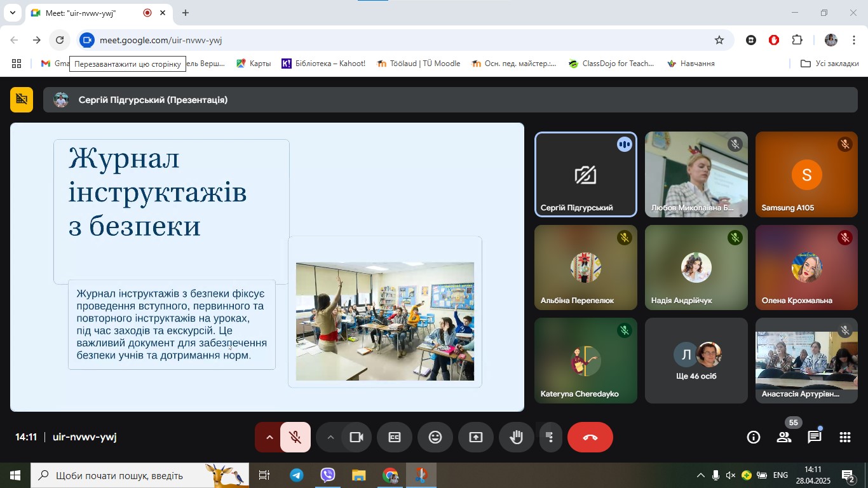The height and width of the screenshot is (488, 868).
Task: Switch to the Meet 'uir-nvwv-ywj' tab
Action: click(98, 13)
